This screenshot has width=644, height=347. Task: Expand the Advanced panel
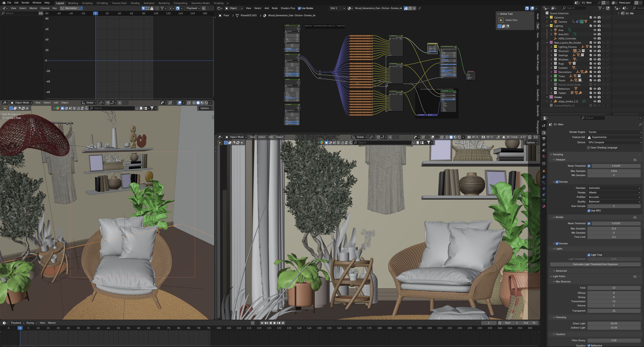tap(561, 271)
